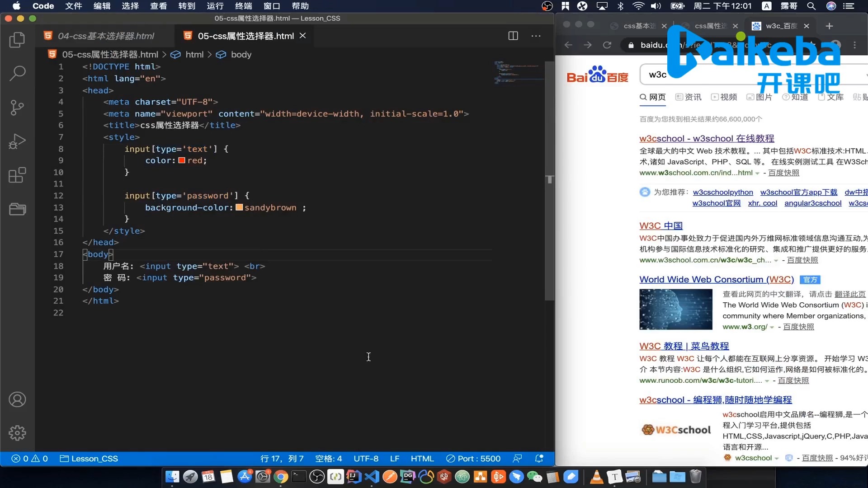The image size is (868, 488).
Task: Split the editor to the right
Action: point(513,36)
